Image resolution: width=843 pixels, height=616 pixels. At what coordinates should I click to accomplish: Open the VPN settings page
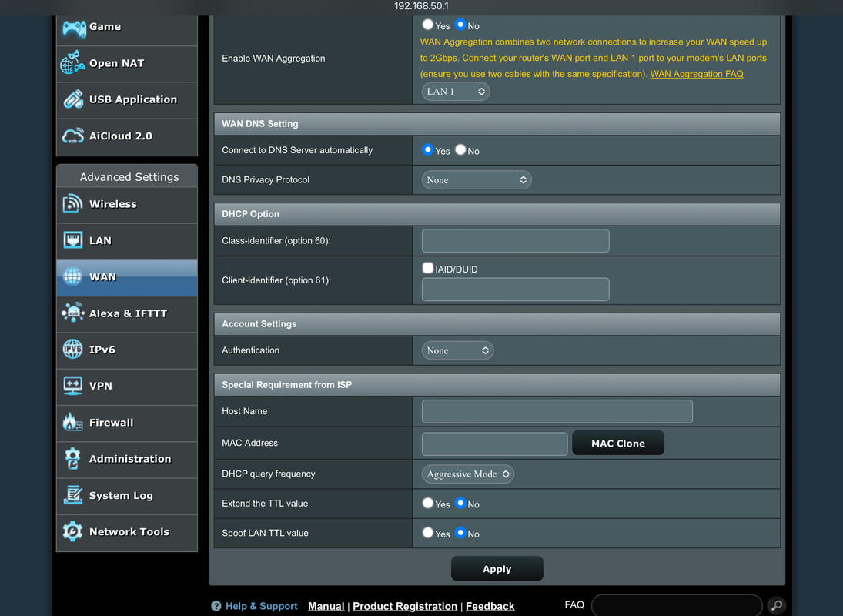[x=127, y=387]
